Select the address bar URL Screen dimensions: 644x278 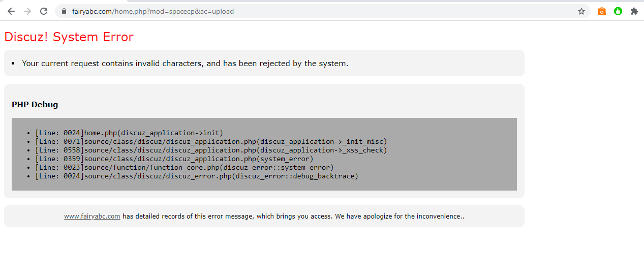[x=153, y=11]
